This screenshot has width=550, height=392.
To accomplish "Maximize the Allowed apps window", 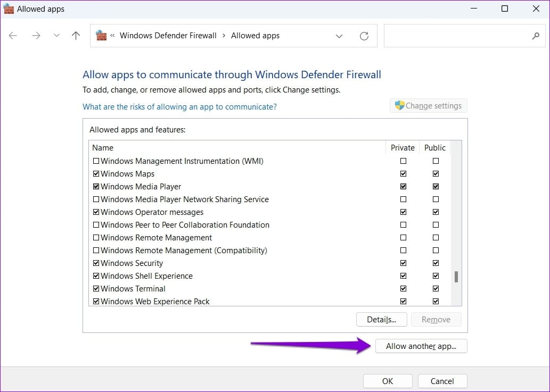I will [505, 9].
